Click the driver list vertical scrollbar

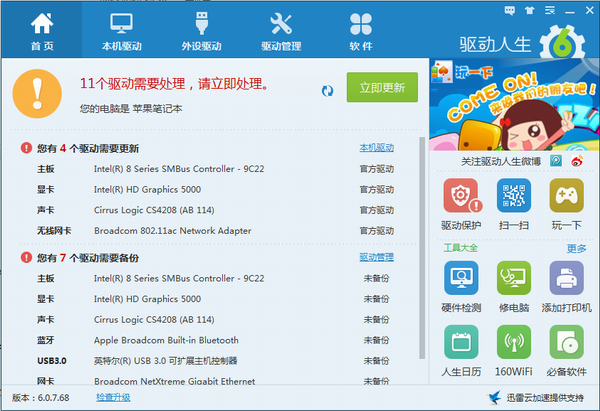pos(422,248)
